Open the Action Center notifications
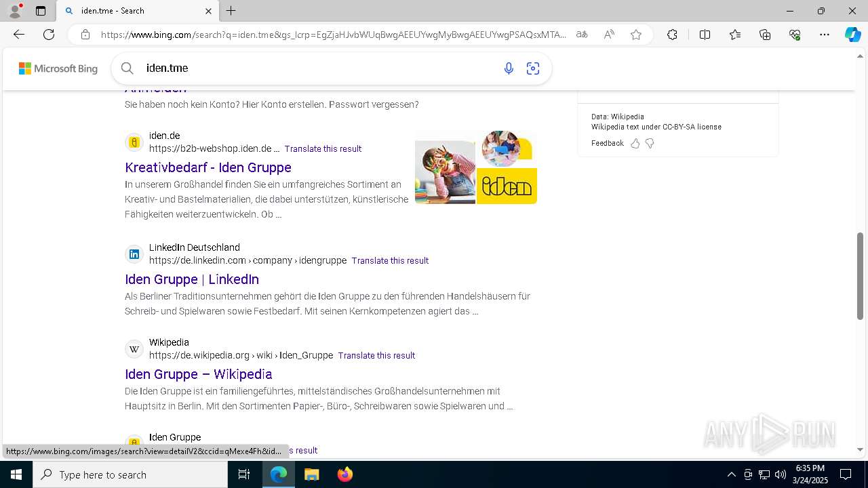The height and width of the screenshot is (488, 868). click(846, 474)
